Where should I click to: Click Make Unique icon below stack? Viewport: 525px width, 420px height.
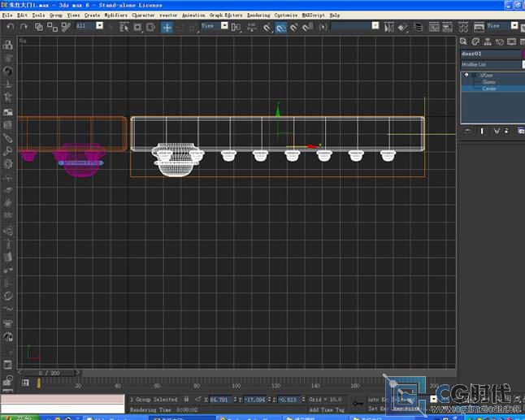[x=497, y=131]
